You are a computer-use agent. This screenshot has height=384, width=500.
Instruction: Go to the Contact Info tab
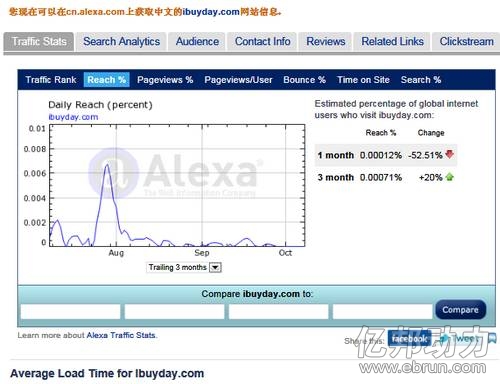[262, 42]
